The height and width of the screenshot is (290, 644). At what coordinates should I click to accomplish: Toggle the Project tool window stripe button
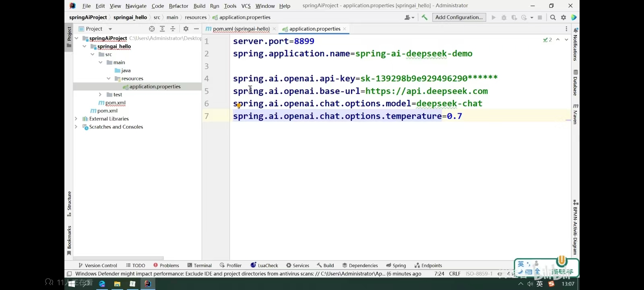tap(69, 37)
